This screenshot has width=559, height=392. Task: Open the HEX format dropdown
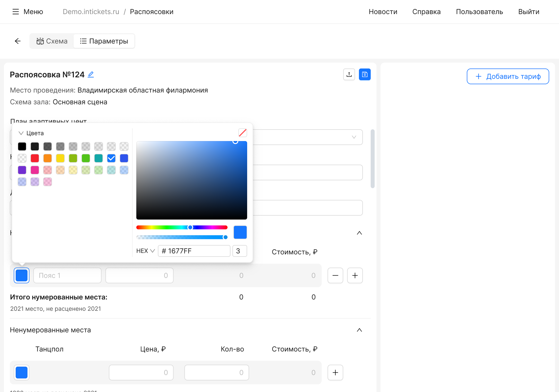(145, 251)
